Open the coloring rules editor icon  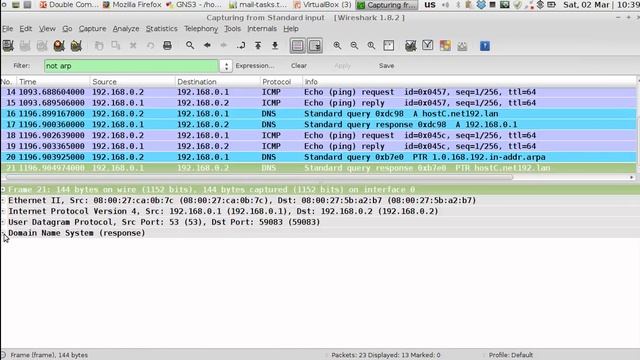pyautogui.click(x=445, y=46)
